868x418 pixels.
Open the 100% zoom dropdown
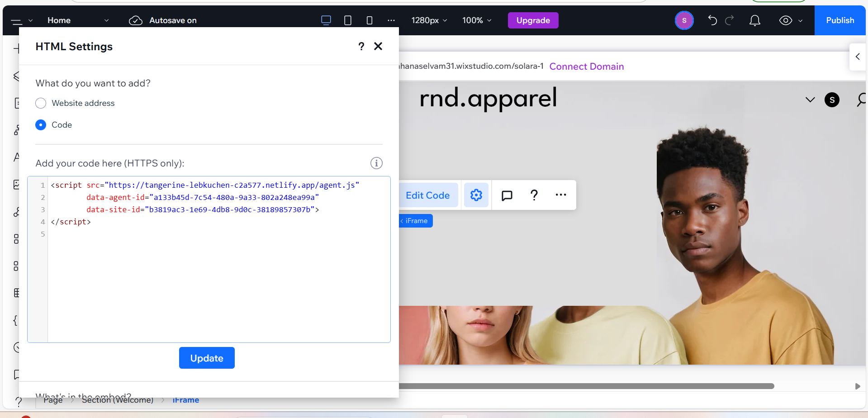click(477, 20)
